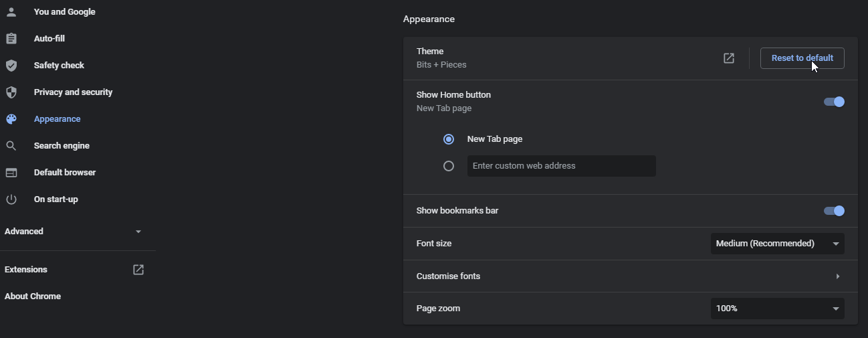
Task: Open the Customise fonts submenu arrow
Action: [x=837, y=276]
